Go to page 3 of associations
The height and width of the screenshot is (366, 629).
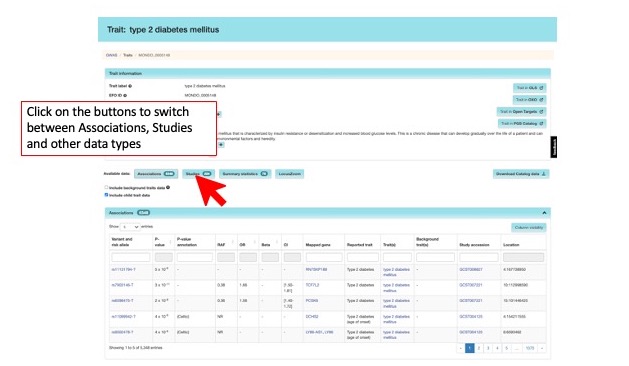(488, 348)
